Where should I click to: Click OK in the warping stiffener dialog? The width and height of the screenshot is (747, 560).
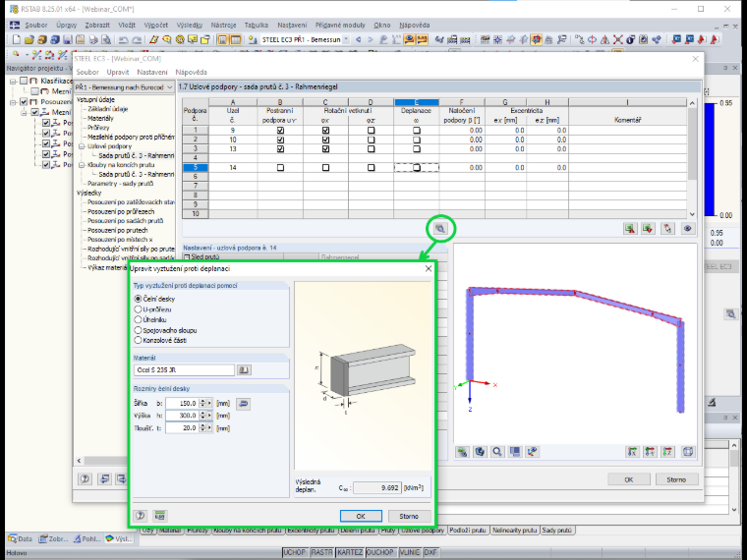tap(361, 516)
